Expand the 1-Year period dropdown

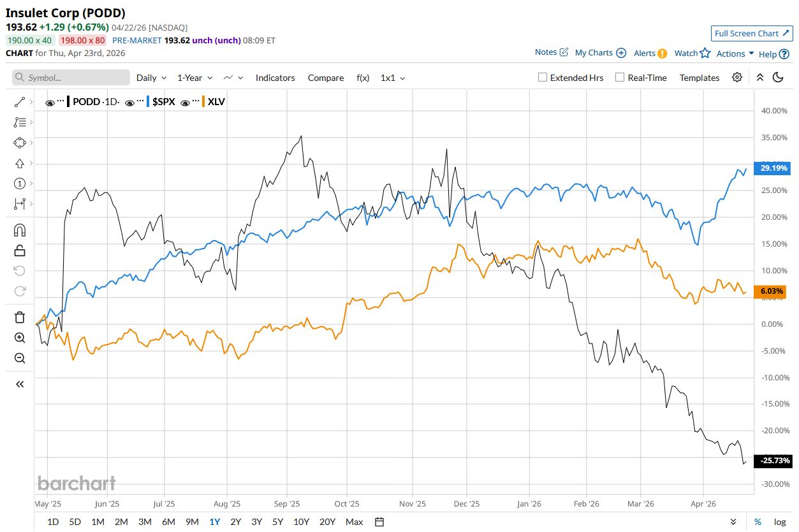194,78
